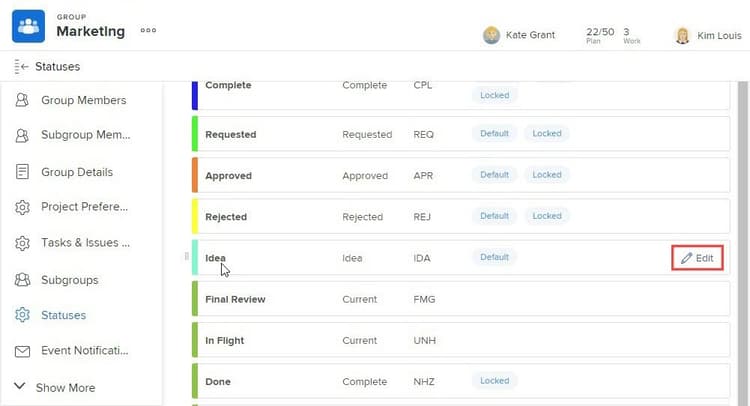This screenshot has height=406, width=750.
Task: Select Statuses in sidebar
Action: [x=63, y=315]
